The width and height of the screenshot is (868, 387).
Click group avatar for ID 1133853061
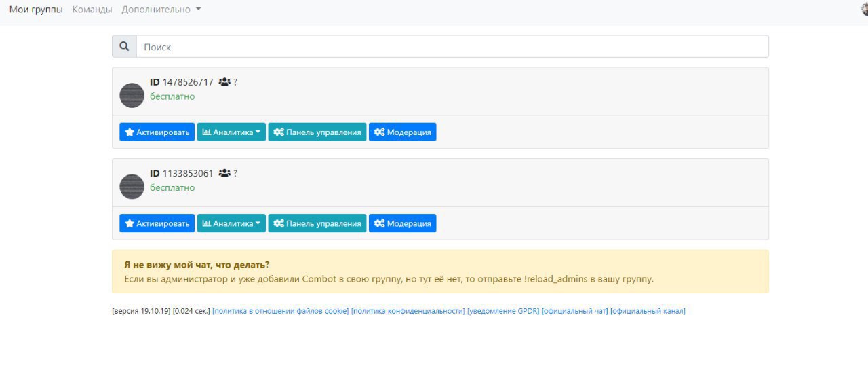pyautogui.click(x=132, y=187)
